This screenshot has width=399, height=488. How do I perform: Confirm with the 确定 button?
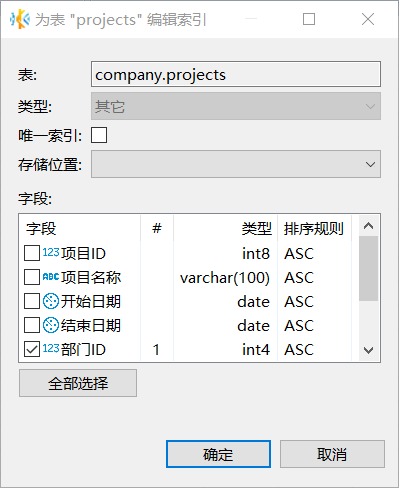tap(218, 454)
